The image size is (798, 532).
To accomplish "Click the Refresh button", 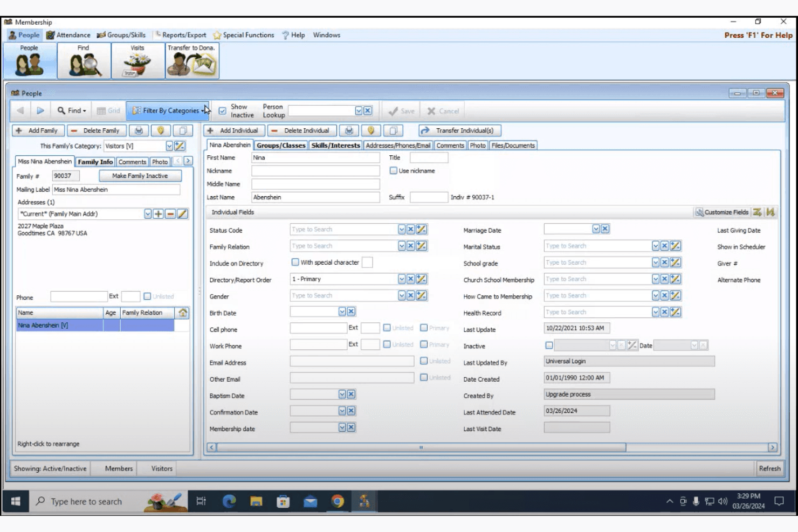I will (x=769, y=468).
